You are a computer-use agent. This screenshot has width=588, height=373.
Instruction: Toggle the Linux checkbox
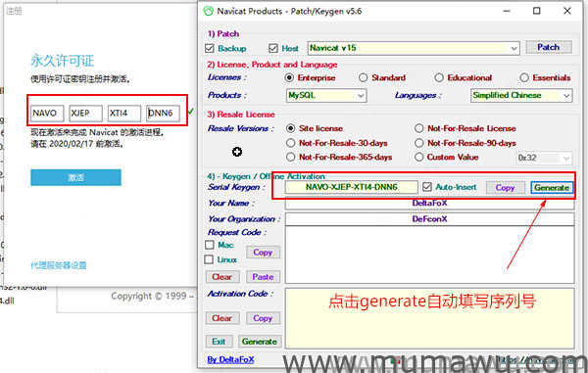click(210, 259)
